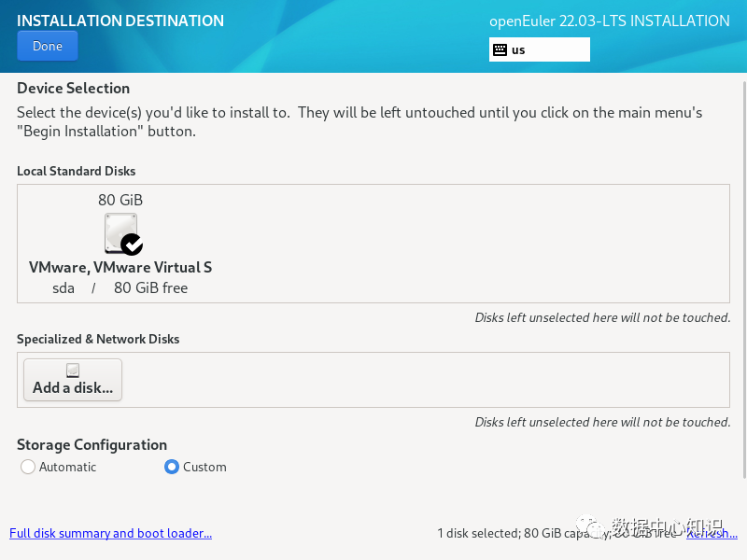This screenshot has width=747, height=560.
Task: Click the "1 disk selected" status text
Action: tap(477, 533)
